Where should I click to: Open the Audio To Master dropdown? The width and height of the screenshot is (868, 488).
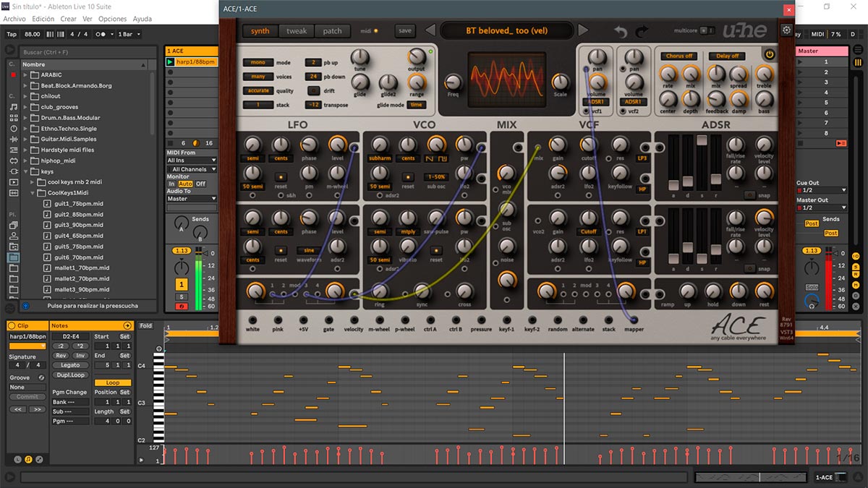191,199
